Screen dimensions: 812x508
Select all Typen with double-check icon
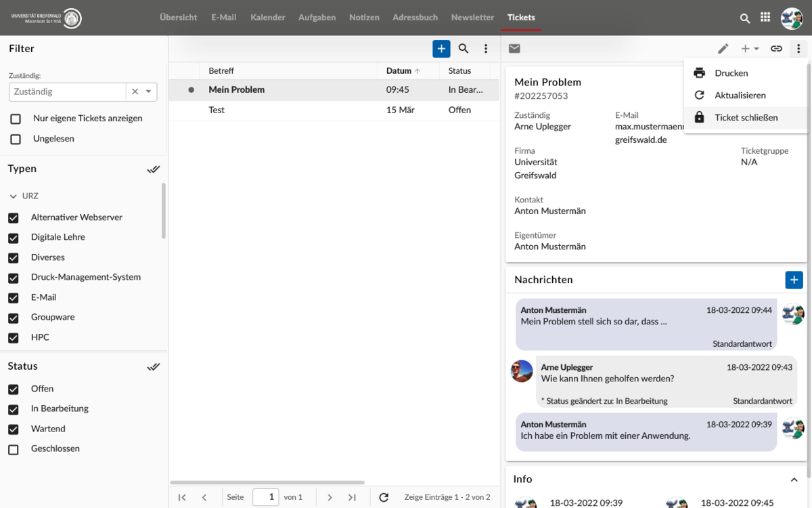(x=154, y=169)
